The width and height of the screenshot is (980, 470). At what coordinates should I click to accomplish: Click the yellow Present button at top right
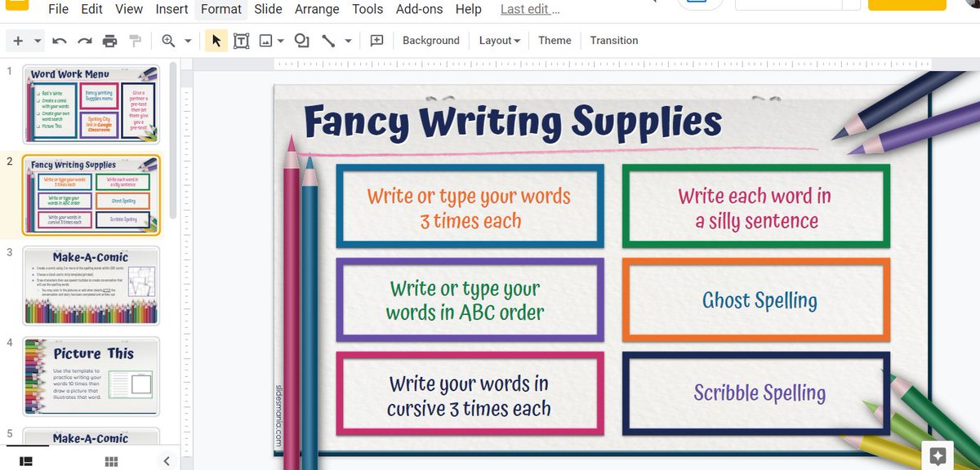coord(906,4)
